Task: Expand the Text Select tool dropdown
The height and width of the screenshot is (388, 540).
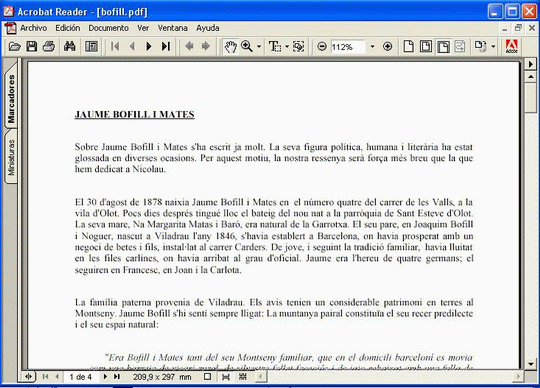Action: click(287, 46)
